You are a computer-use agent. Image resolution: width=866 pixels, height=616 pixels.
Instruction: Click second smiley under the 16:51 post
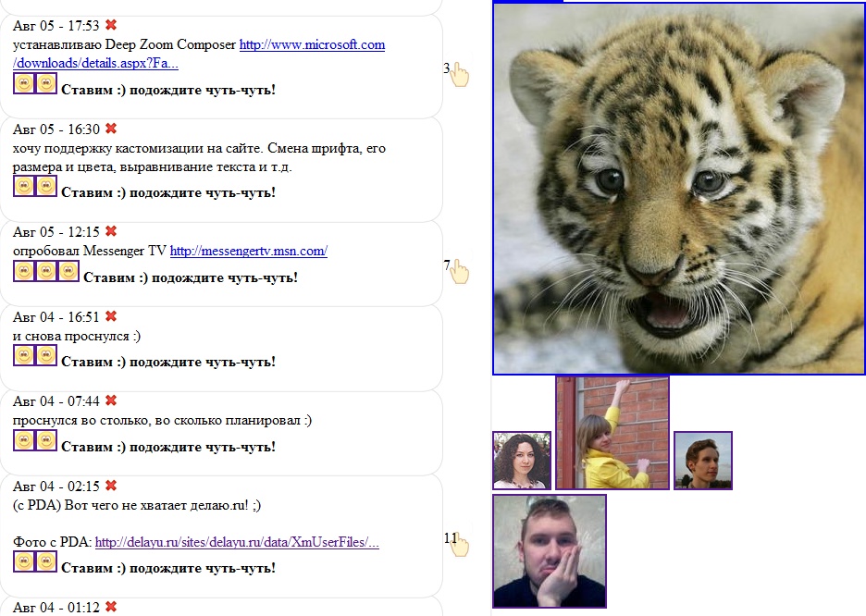point(46,356)
